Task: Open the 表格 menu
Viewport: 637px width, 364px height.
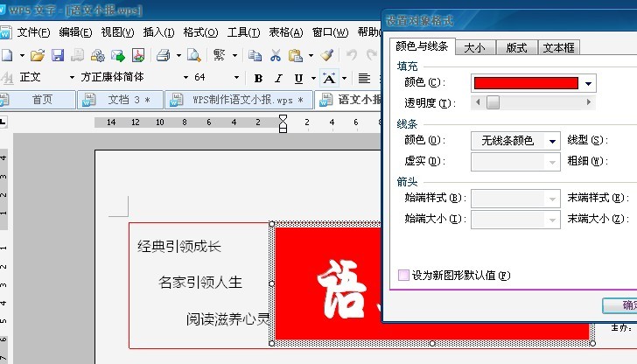Action: click(285, 32)
